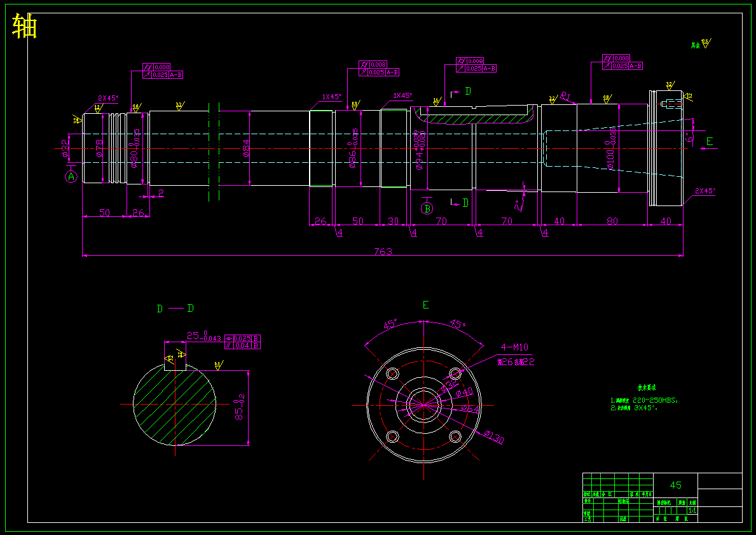This screenshot has width=756, height=535.
Task: Select the 1:1 scale cell in title block
Action: click(692, 510)
